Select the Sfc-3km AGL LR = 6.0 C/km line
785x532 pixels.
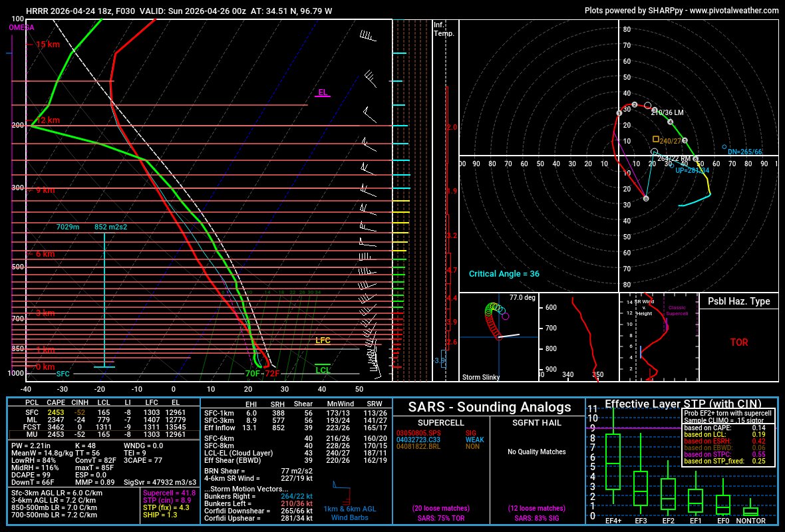[x=57, y=493]
